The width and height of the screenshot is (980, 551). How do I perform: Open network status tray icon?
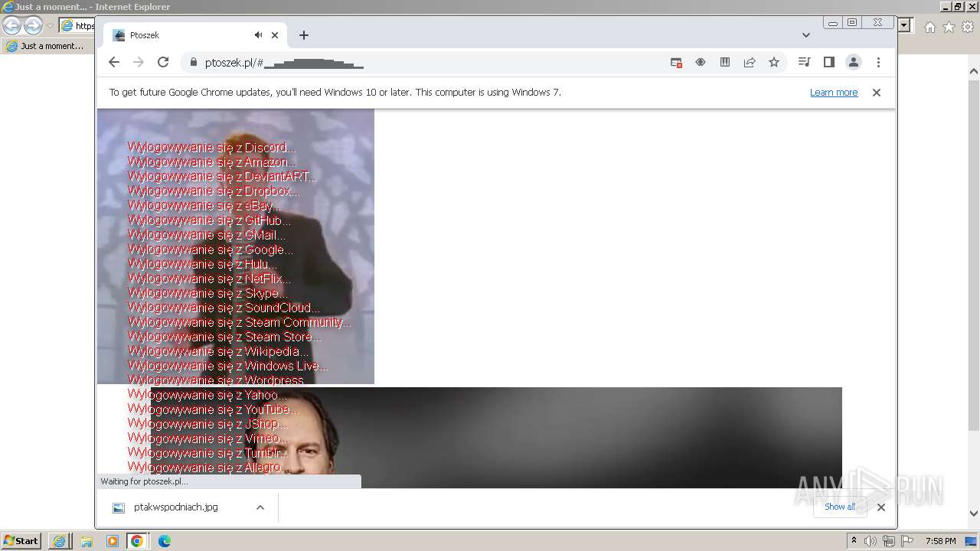(x=889, y=541)
